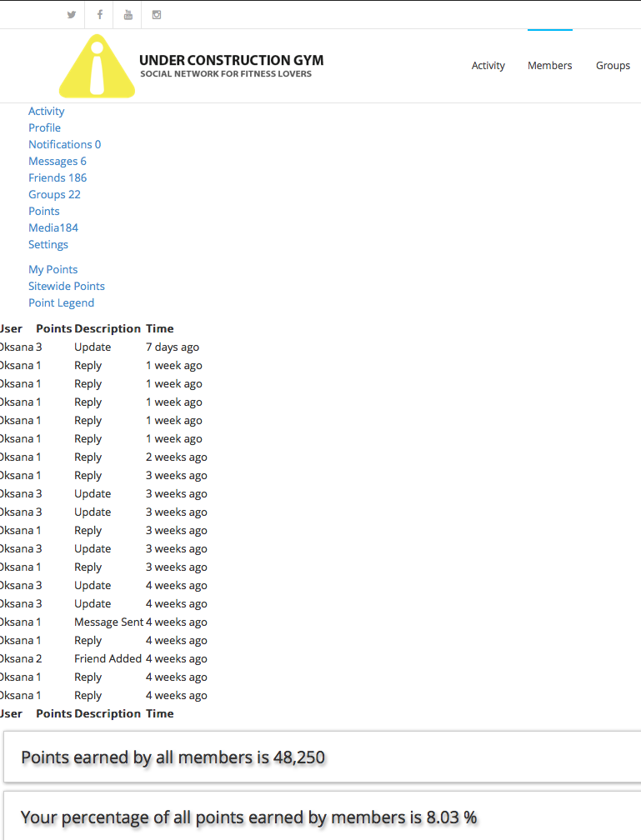Image resolution: width=641 pixels, height=840 pixels.
Task: Select the Members navigation tab
Action: [549, 66]
